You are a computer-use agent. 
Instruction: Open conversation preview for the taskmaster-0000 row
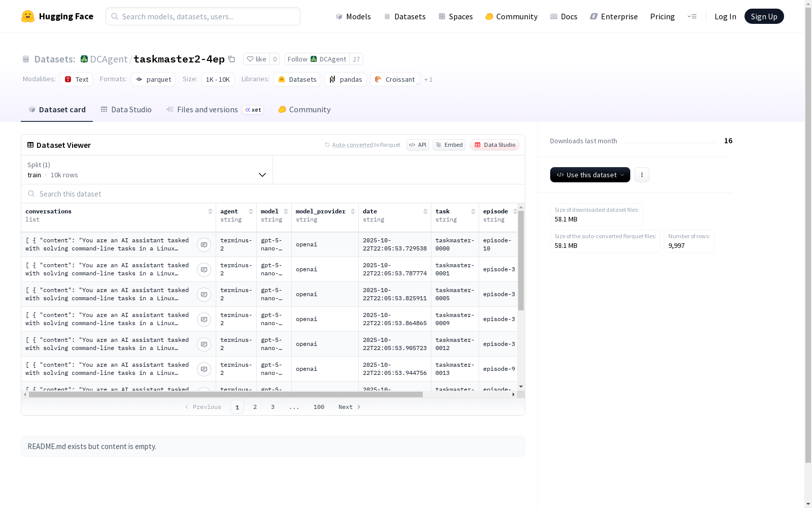tap(204, 245)
